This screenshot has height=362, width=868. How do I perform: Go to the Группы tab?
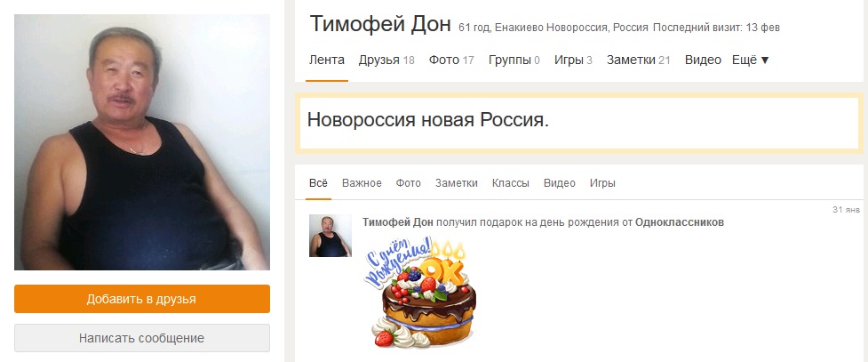point(514,60)
